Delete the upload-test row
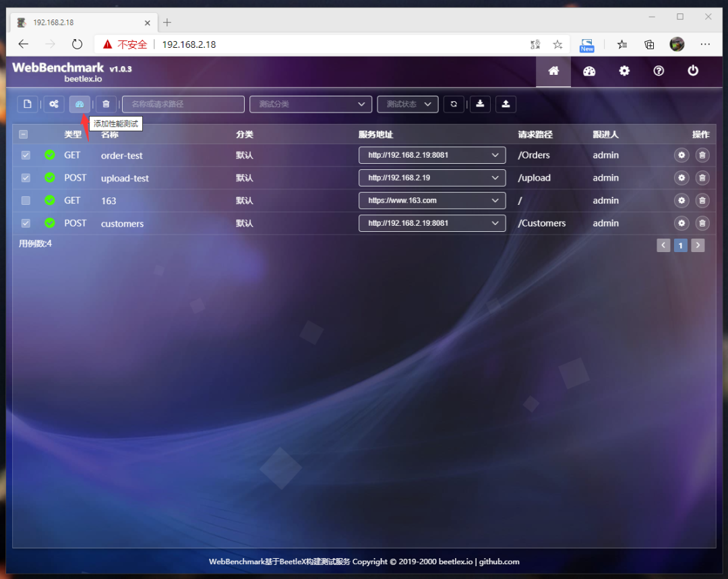This screenshot has width=728, height=579. pos(702,178)
